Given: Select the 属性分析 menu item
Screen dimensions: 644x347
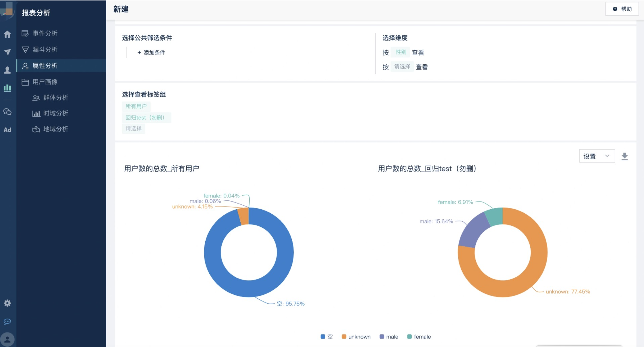Looking at the screenshot, I should tap(61, 65).
